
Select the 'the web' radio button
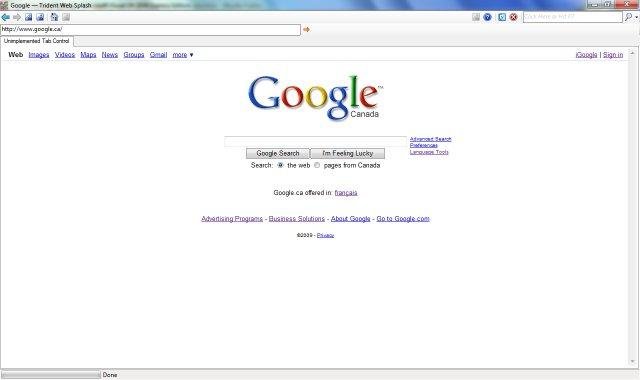tap(280, 165)
